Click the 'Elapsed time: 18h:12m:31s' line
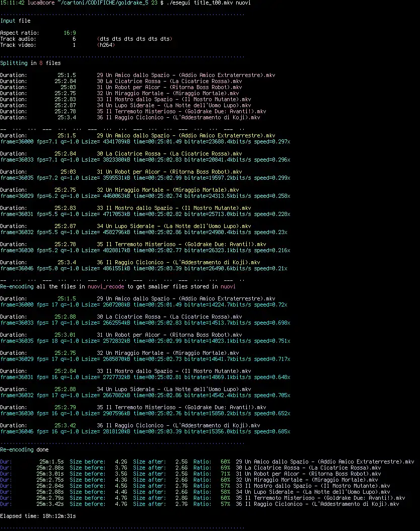Image resolution: width=420 pixels, height=531 pixels. pyautogui.click(x=38, y=516)
